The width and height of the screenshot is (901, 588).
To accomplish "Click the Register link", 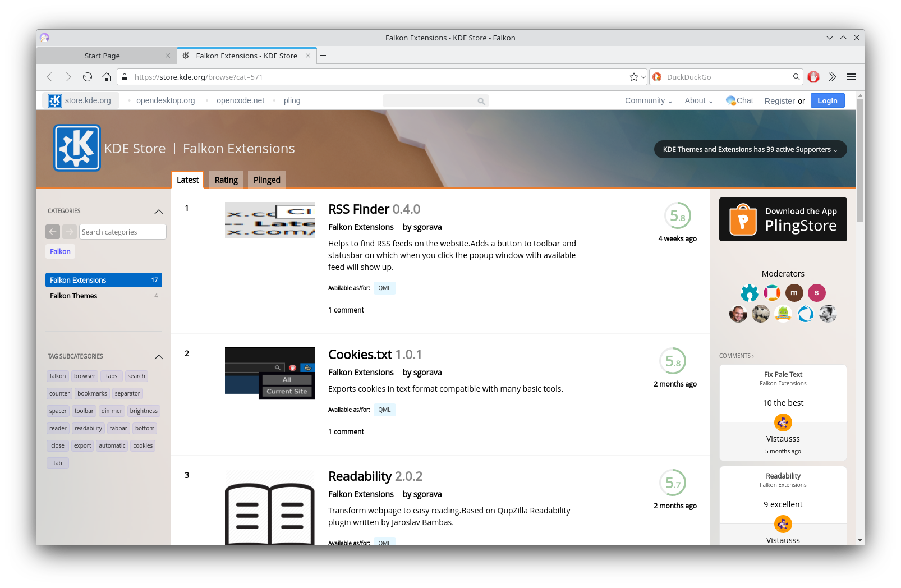I will click(779, 101).
